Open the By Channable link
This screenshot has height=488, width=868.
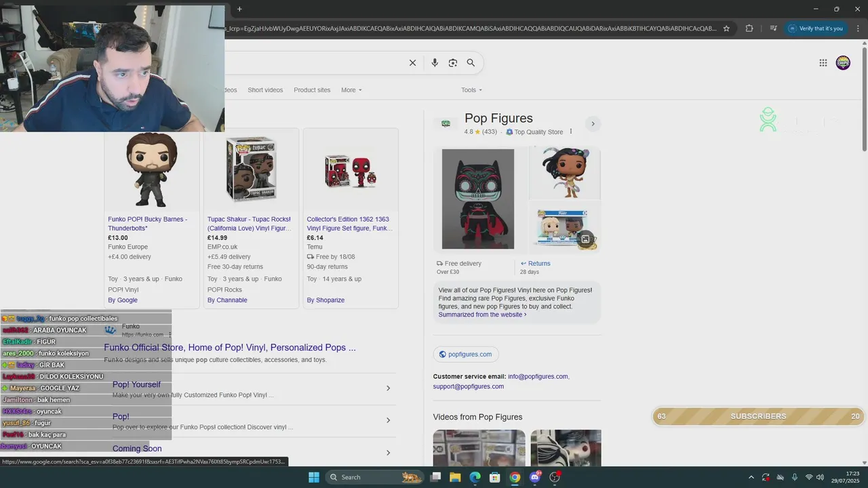click(227, 300)
